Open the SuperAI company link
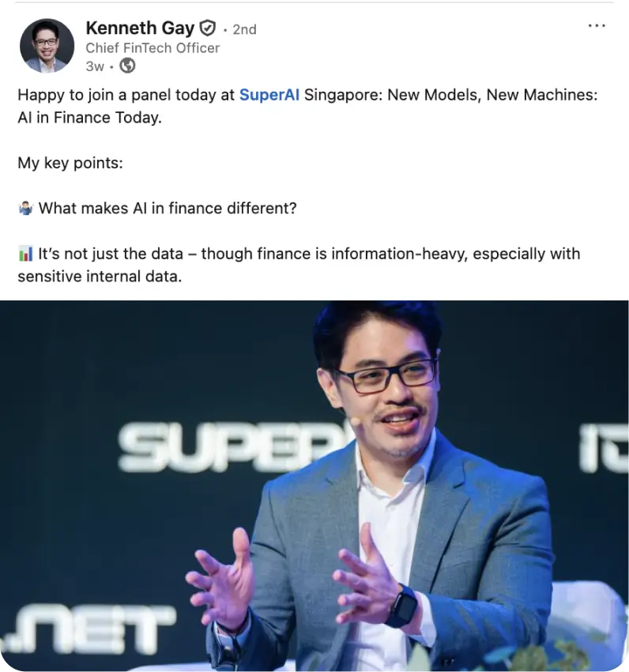Image resolution: width=629 pixels, height=672 pixels. tap(269, 95)
